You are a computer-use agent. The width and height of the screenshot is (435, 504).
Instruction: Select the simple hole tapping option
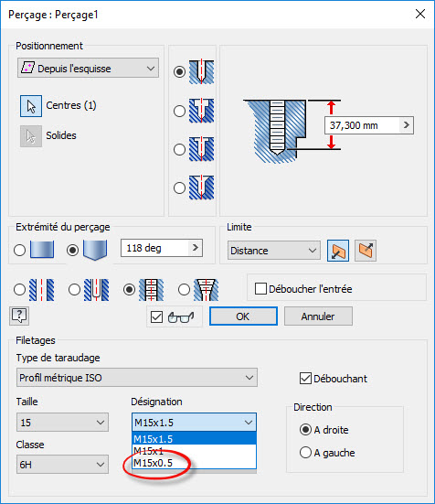[x=19, y=290]
